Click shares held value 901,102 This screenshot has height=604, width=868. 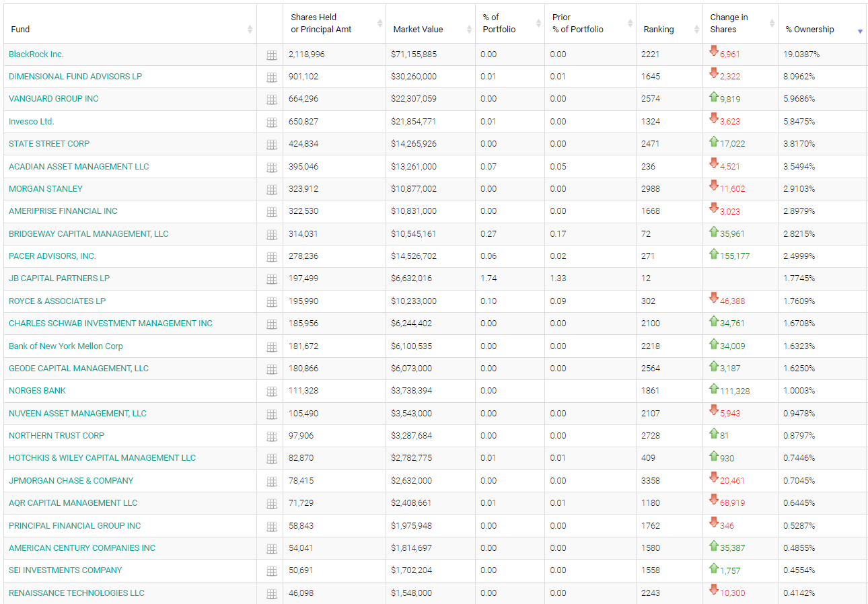click(303, 76)
